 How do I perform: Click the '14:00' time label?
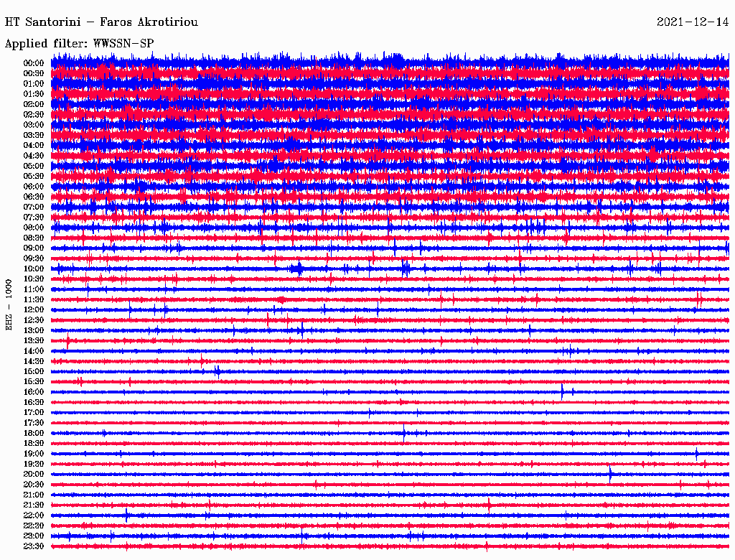[x=34, y=351]
